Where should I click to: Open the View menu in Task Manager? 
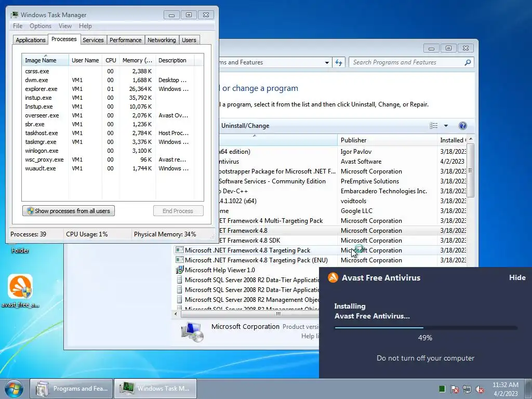coord(65,26)
